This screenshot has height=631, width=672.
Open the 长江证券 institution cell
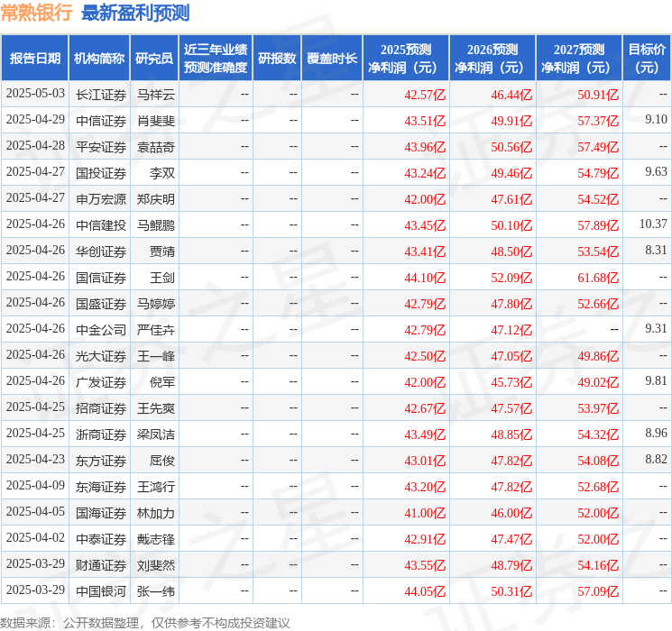pyautogui.click(x=101, y=94)
